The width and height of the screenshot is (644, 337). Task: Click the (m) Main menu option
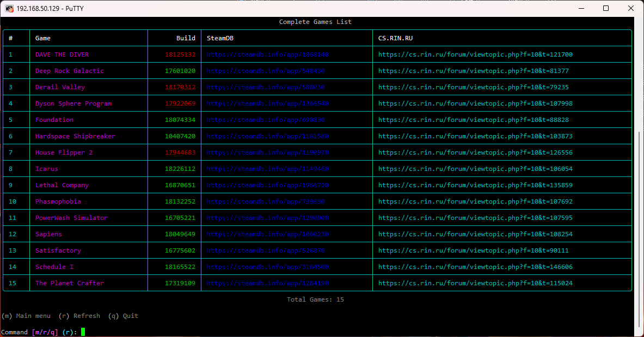pos(26,316)
